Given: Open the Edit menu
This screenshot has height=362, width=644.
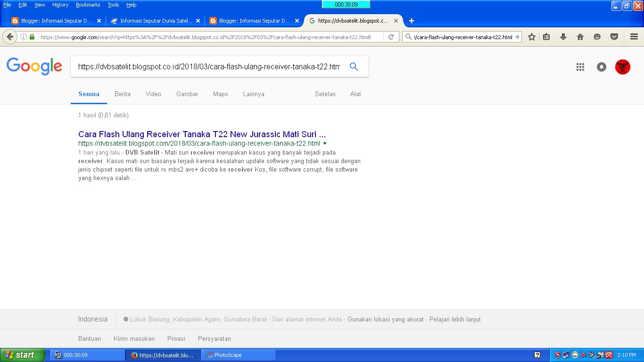Looking at the screenshot, I should pyautogui.click(x=23, y=5).
